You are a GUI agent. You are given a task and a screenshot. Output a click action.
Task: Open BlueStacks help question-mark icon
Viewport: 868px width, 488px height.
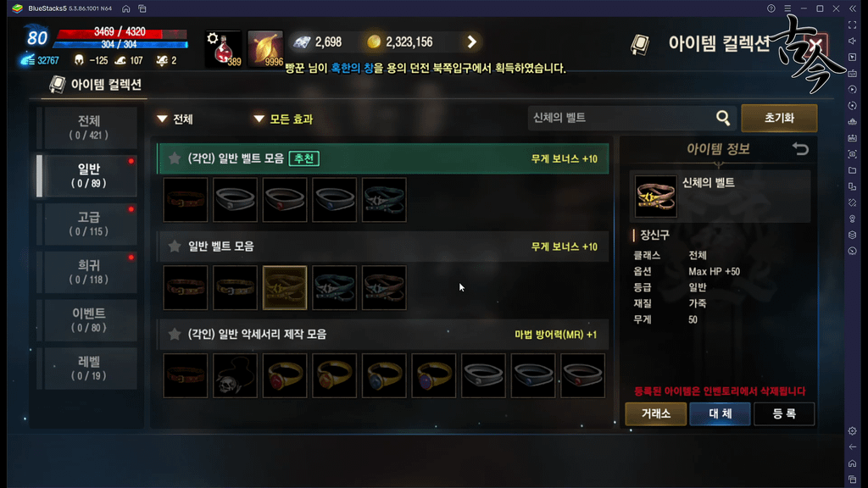coord(771,8)
